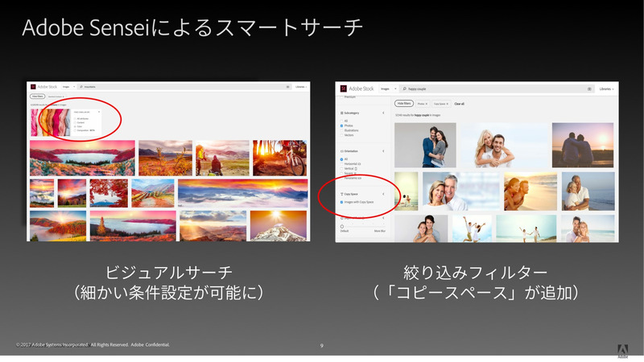Open Images dropdown in mountains window
Image resolution: width=644 pixels, height=362 pixels.
click(68, 87)
